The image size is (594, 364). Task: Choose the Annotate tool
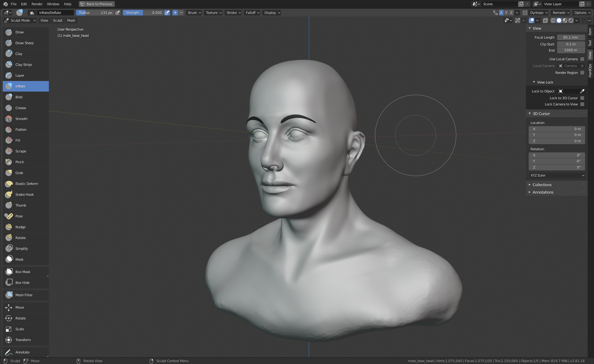click(22, 352)
